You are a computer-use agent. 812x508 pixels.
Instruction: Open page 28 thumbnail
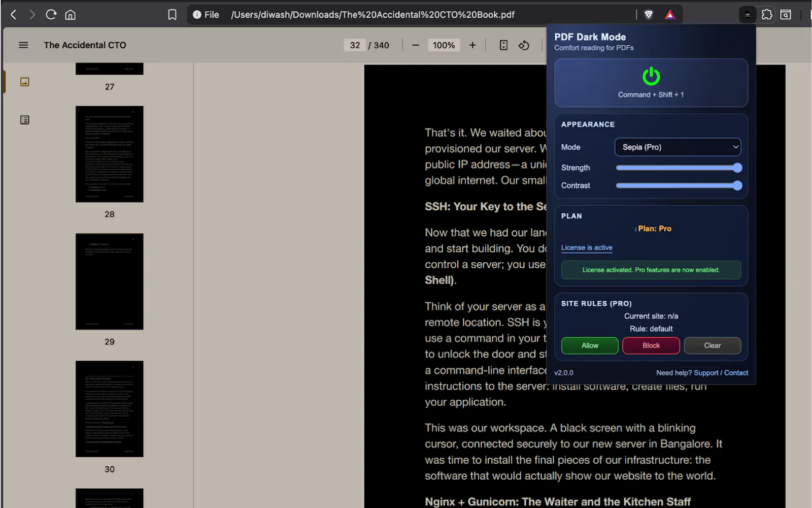click(x=110, y=154)
